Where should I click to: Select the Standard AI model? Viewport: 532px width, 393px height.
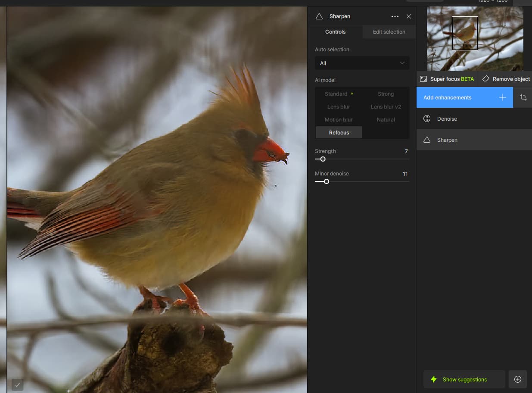click(x=336, y=94)
